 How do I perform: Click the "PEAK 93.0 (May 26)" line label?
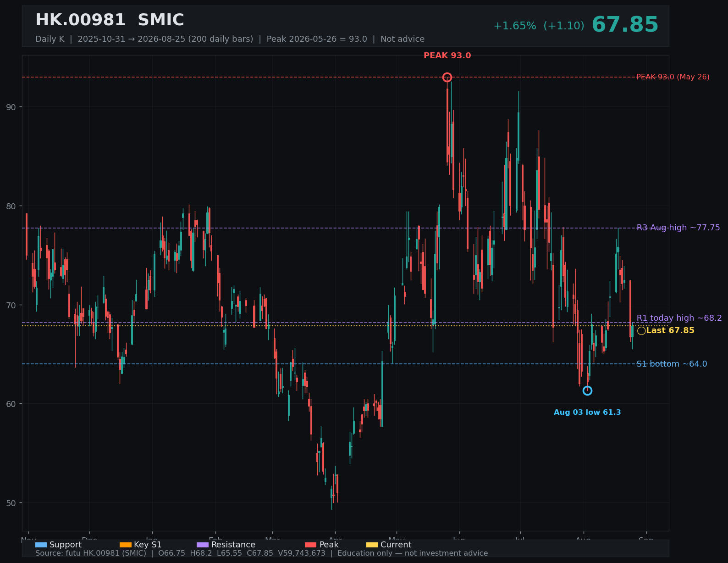pyautogui.click(x=673, y=77)
